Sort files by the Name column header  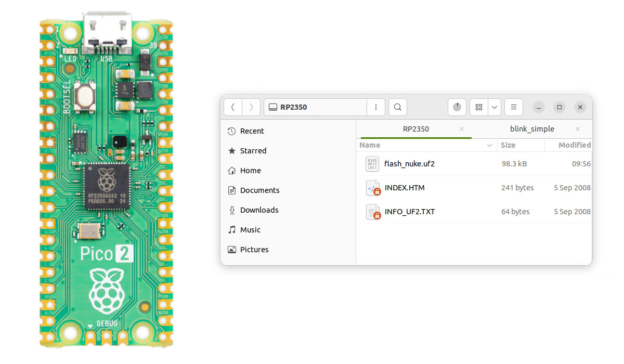pyautogui.click(x=426, y=145)
